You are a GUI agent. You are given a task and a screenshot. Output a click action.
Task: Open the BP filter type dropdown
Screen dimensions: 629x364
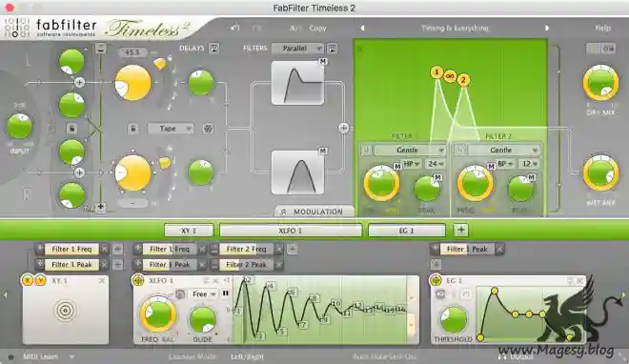pos(505,164)
